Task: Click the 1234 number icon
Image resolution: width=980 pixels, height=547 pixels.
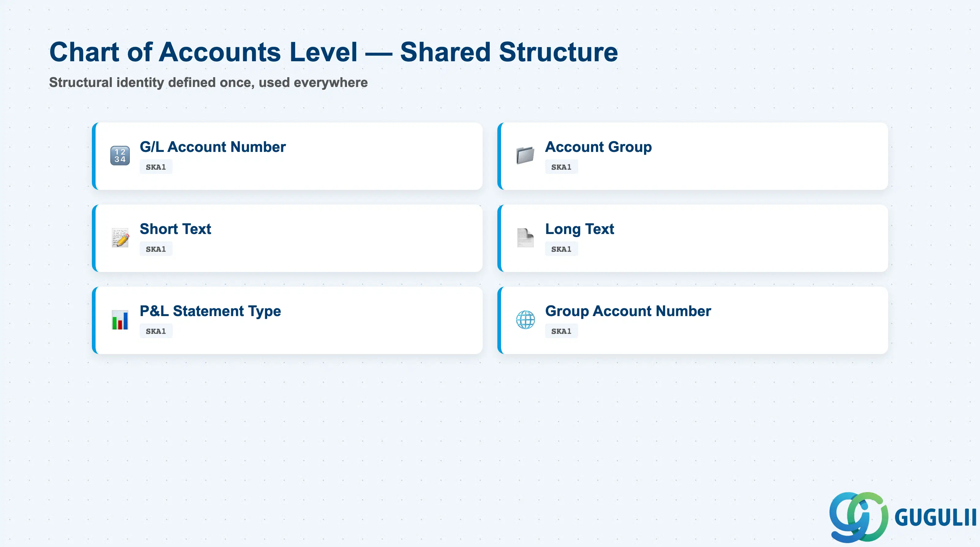Action: tap(120, 156)
